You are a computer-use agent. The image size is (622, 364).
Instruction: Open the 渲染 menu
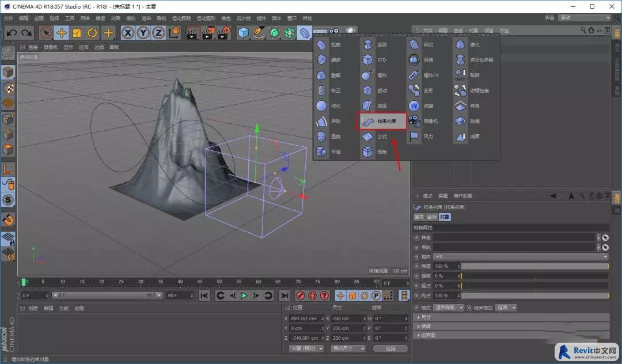click(x=146, y=18)
